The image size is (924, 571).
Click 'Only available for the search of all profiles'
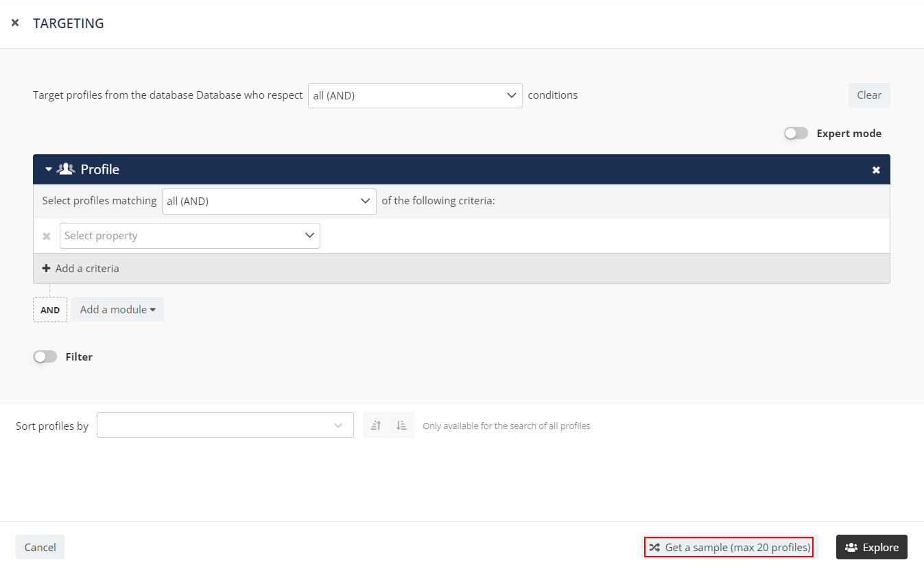click(x=506, y=426)
